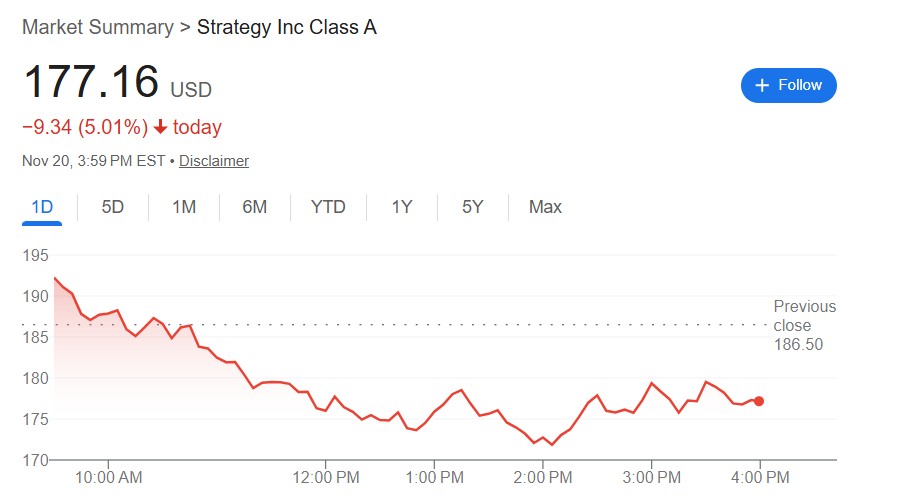901x504 pixels.
Task: Click the −9.34 (5.01%) price change
Action: pos(85,127)
